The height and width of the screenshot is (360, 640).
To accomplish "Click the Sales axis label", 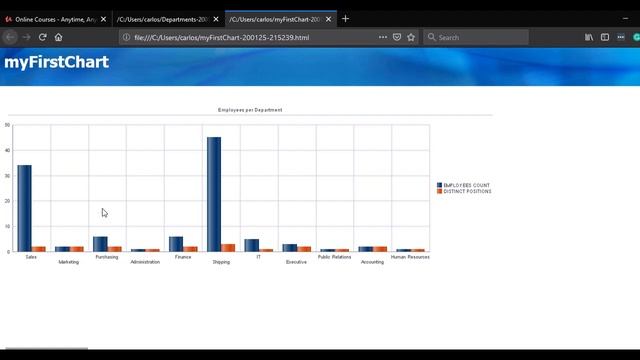I will click(x=31, y=257).
